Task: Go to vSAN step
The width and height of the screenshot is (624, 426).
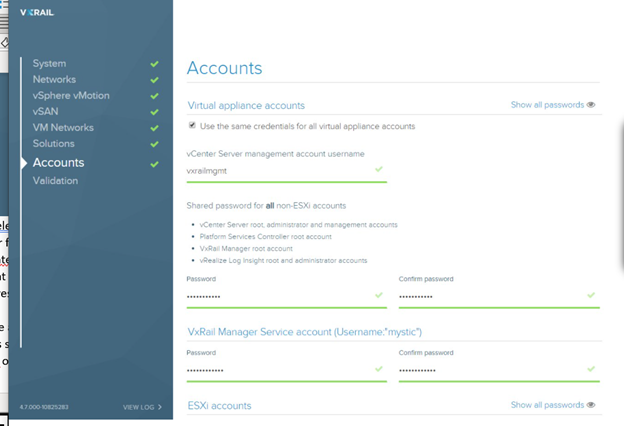Action: tap(45, 111)
